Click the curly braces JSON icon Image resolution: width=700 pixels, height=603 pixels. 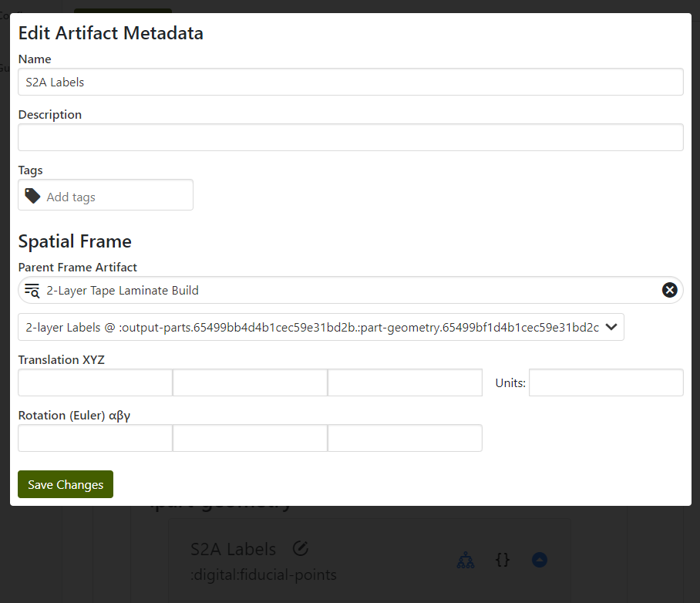tap(503, 560)
